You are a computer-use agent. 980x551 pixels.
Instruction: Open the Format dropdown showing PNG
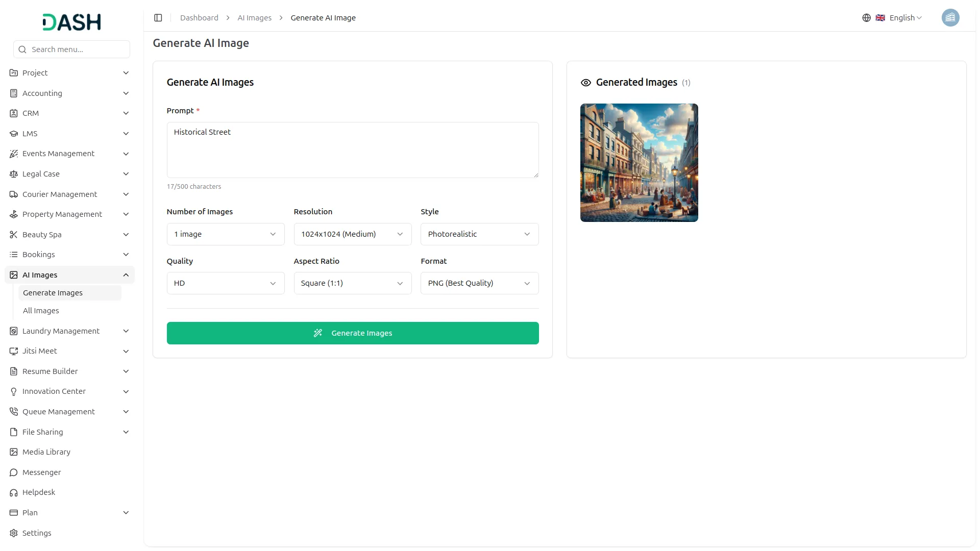click(x=479, y=283)
